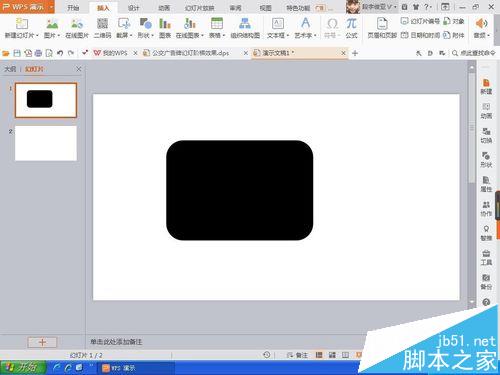Click the Print icon in quick toolbar
Screen dimensions: 500x375
38,53
